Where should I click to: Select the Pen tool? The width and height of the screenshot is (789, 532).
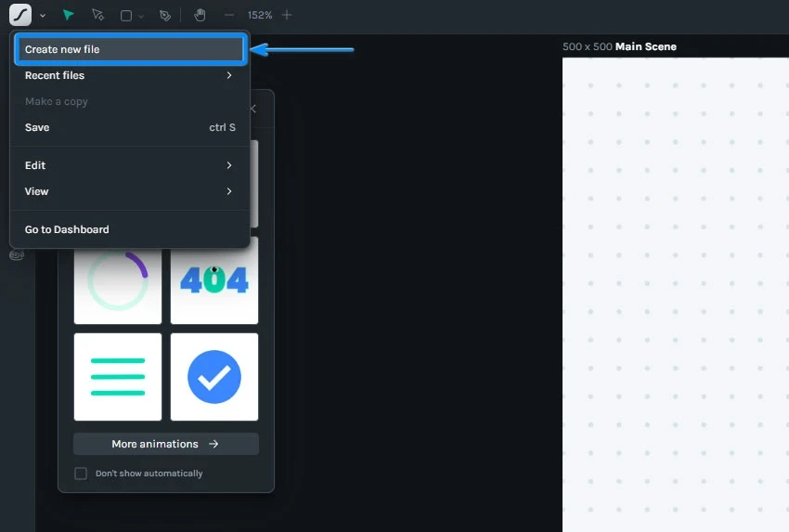(165, 16)
